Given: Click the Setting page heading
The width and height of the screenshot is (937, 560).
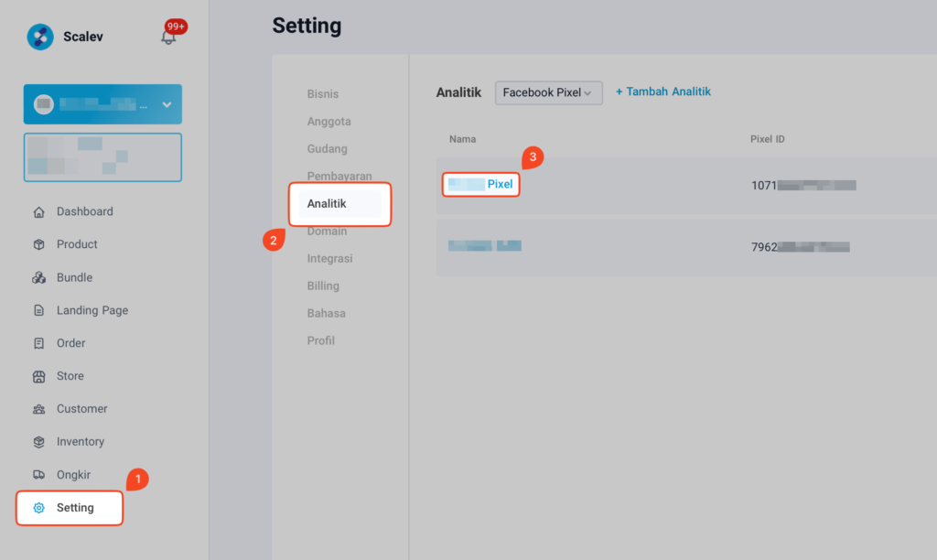Looking at the screenshot, I should (x=307, y=26).
